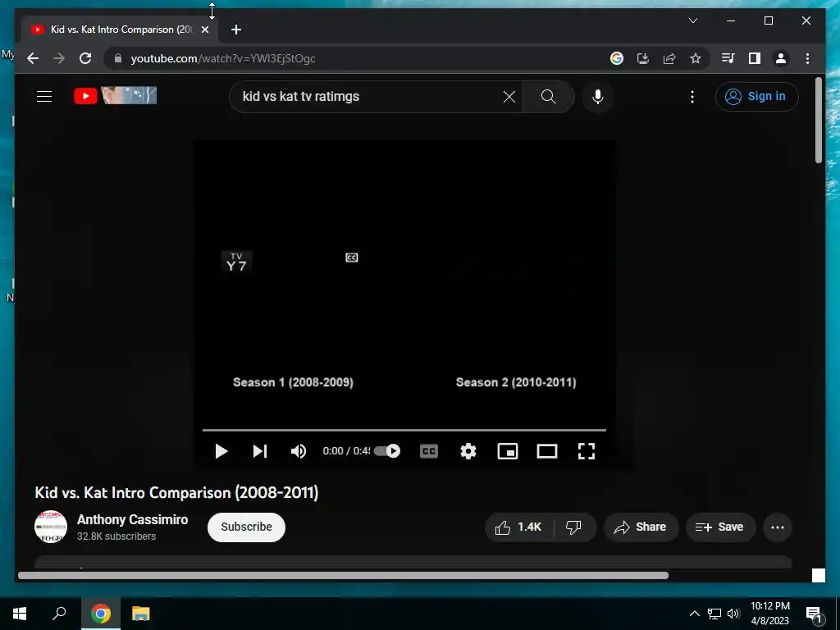This screenshot has width=840, height=630.
Task: Open Windows Start menu
Action: click(x=20, y=614)
